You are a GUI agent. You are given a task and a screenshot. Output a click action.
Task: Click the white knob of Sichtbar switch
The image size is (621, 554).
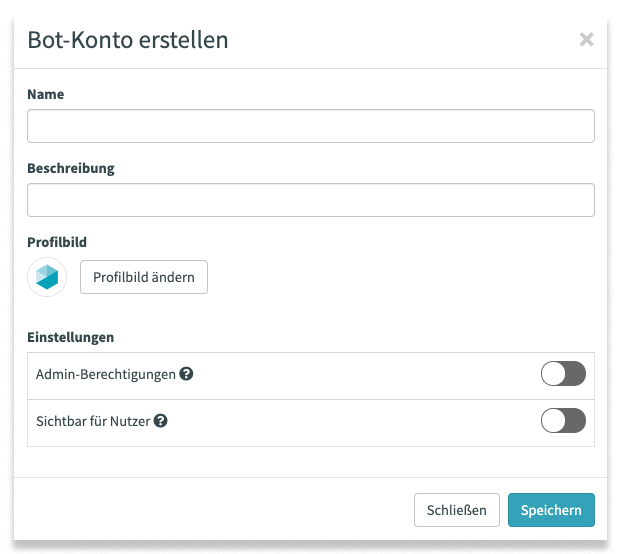(554, 421)
